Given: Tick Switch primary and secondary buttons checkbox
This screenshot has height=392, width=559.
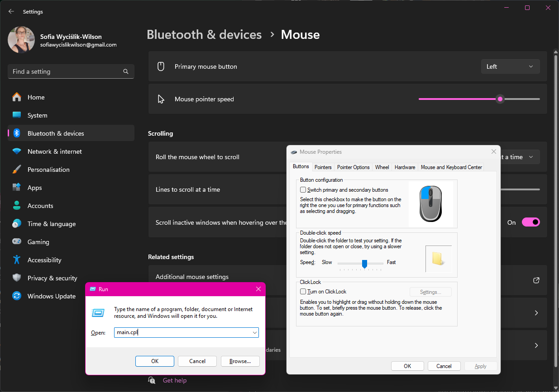Looking at the screenshot, I should tap(303, 190).
